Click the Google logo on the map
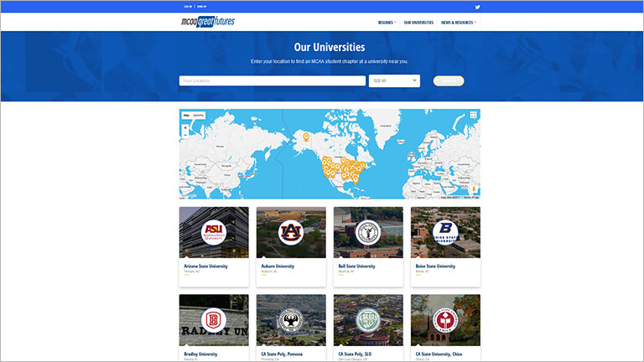 [189, 196]
